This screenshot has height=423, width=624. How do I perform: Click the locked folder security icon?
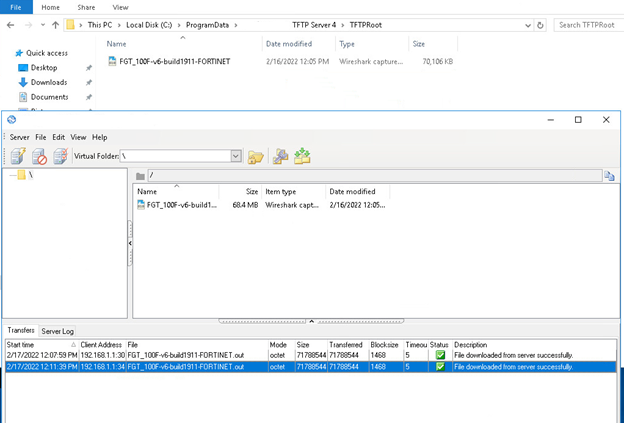255,157
